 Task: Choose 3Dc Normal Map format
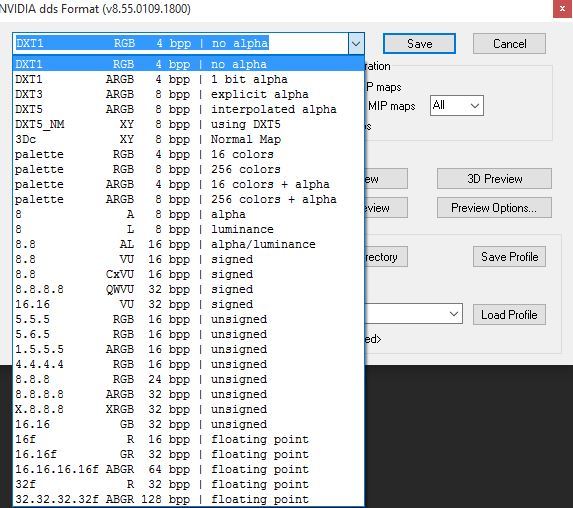tap(189, 139)
